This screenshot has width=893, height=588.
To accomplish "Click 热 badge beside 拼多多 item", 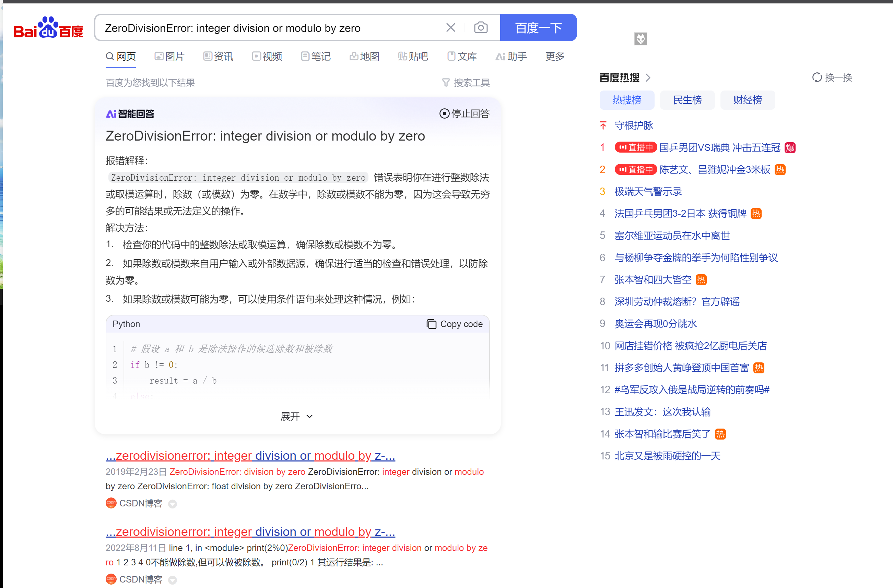I will click(759, 368).
